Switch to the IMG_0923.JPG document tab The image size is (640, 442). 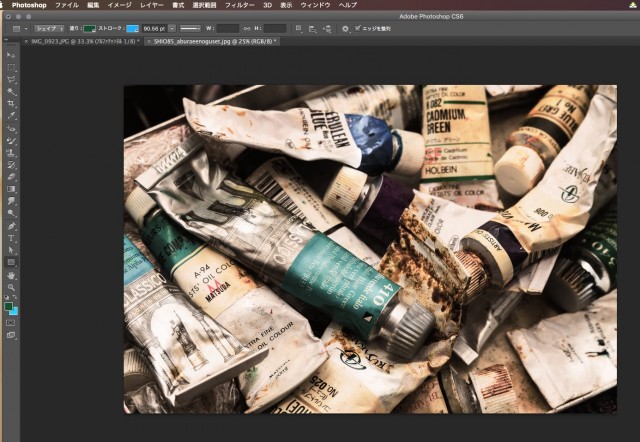(x=87, y=41)
